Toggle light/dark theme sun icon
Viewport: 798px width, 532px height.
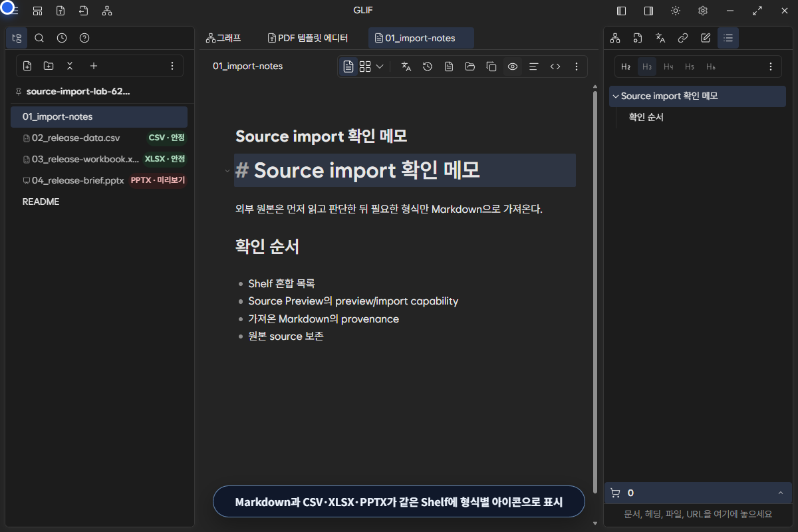(676, 11)
